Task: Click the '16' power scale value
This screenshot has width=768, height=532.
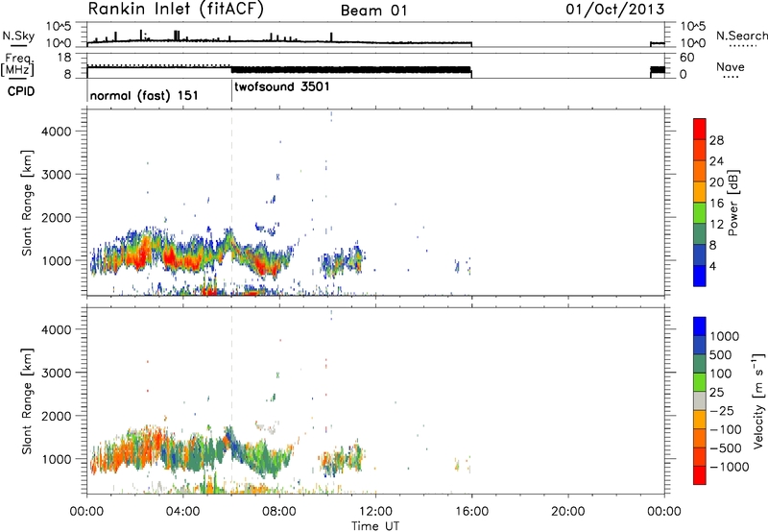Action: (716, 204)
